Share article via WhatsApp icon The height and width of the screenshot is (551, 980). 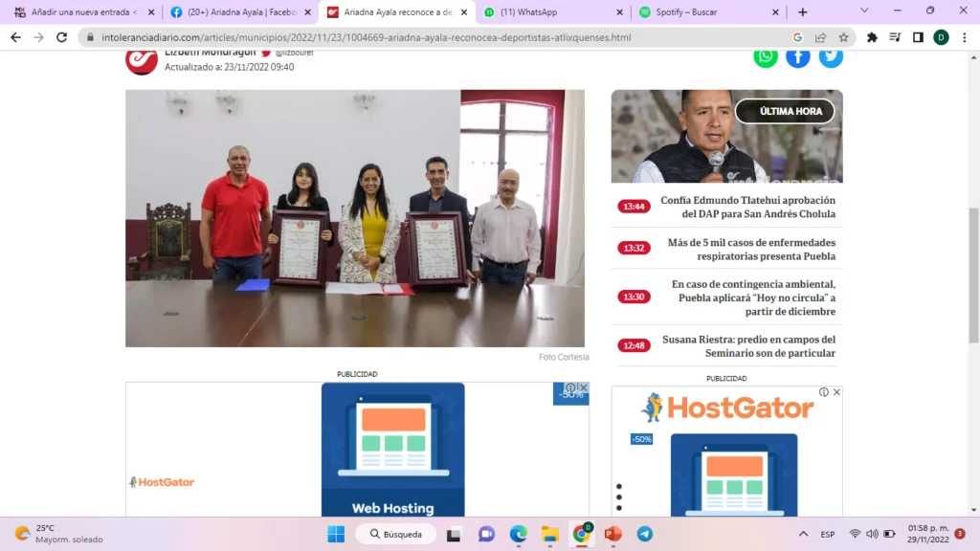(x=765, y=56)
